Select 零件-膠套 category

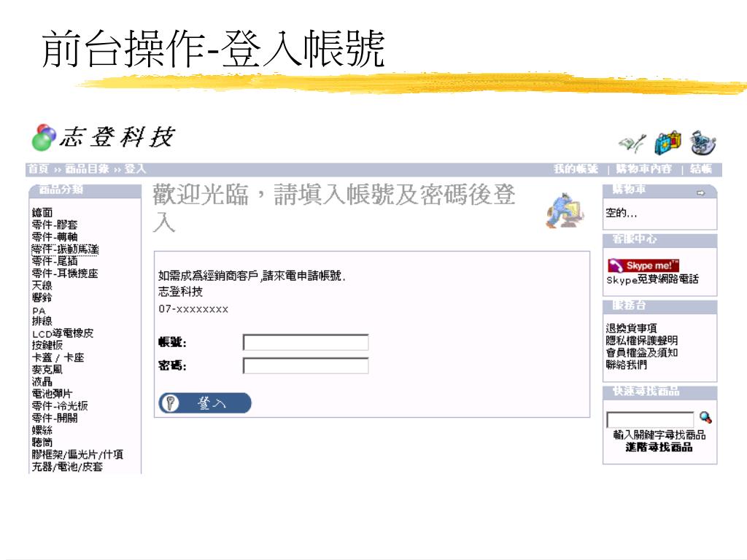pyautogui.click(x=54, y=225)
